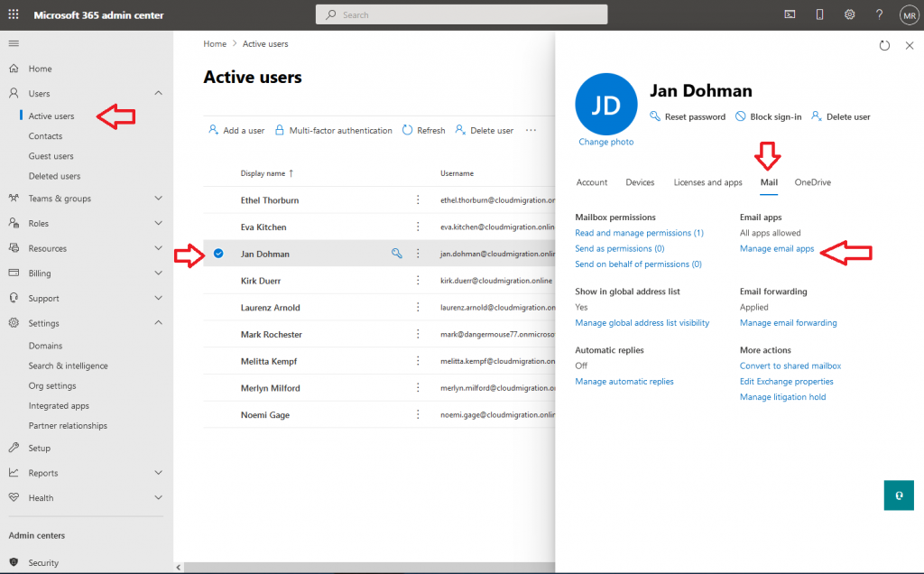
Task: Select the Mail tab
Action: coord(769,182)
